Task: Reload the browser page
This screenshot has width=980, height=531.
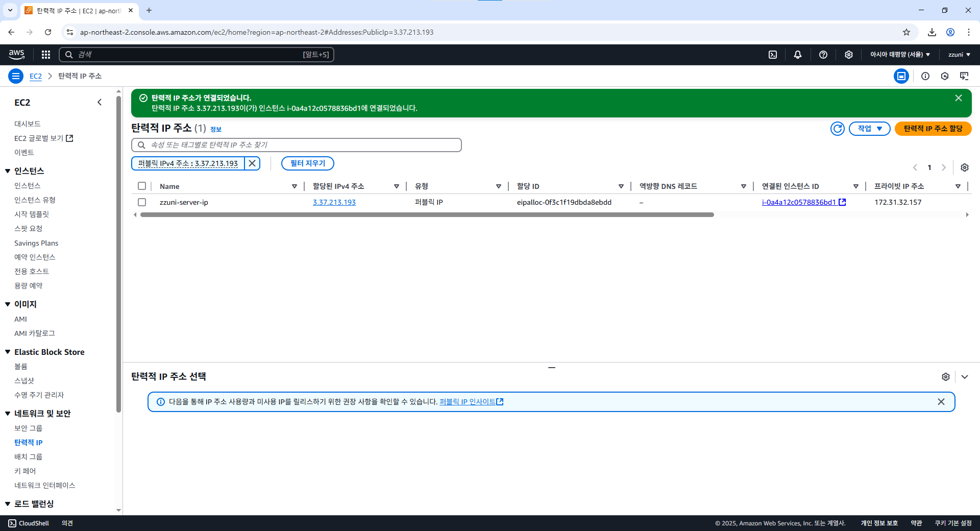Action: [x=48, y=32]
